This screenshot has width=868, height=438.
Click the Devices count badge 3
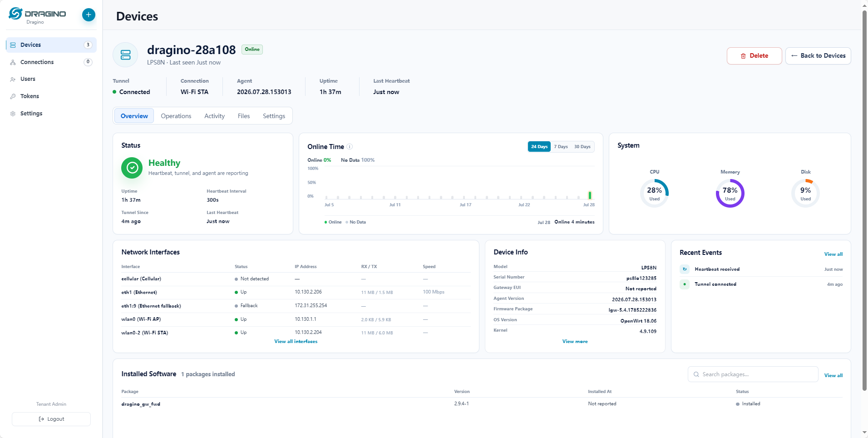[x=88, y=45]
